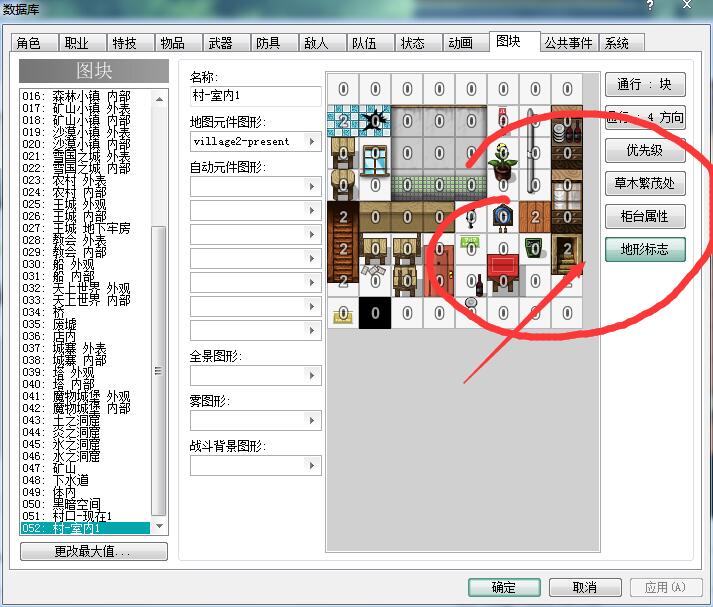
Task: Open the 动画 tab
Action: click(467, 43)
